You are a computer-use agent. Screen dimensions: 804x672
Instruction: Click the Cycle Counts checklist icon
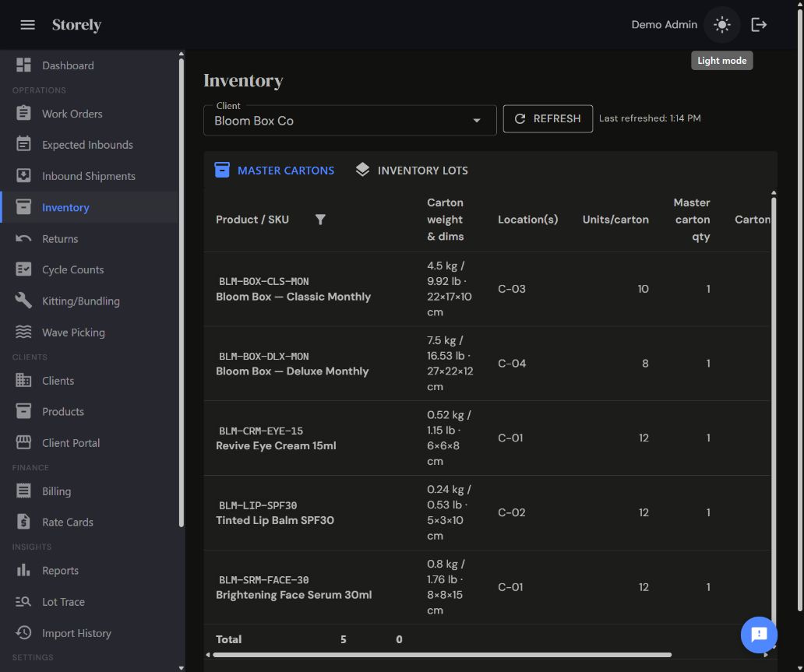click(23, 269)
